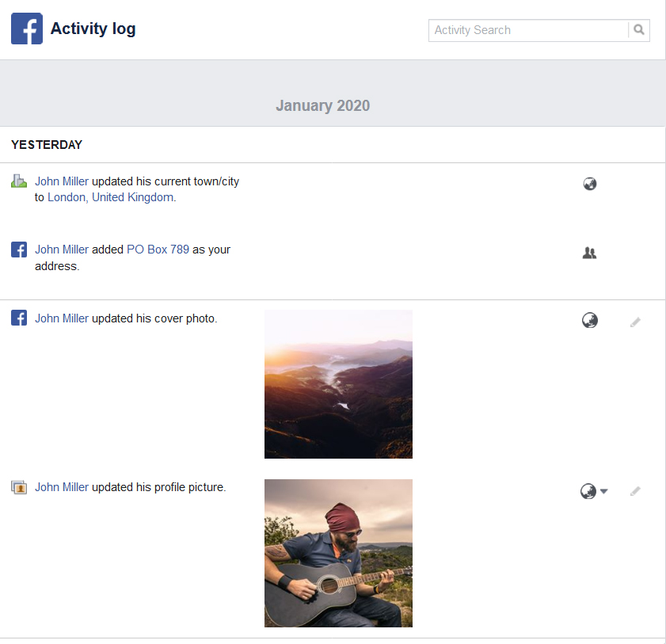Edit the cover photo entry with the pencil
The image size is (666, 644).
pos(635,322)
